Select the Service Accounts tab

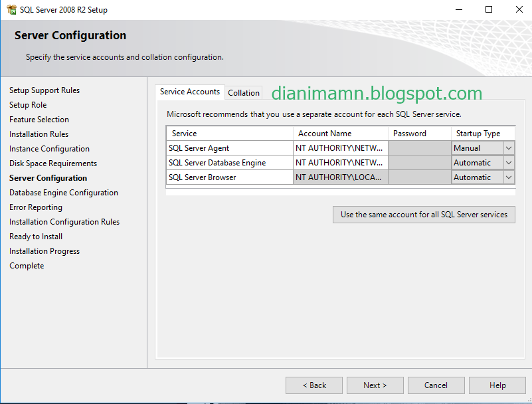point(190,92)
